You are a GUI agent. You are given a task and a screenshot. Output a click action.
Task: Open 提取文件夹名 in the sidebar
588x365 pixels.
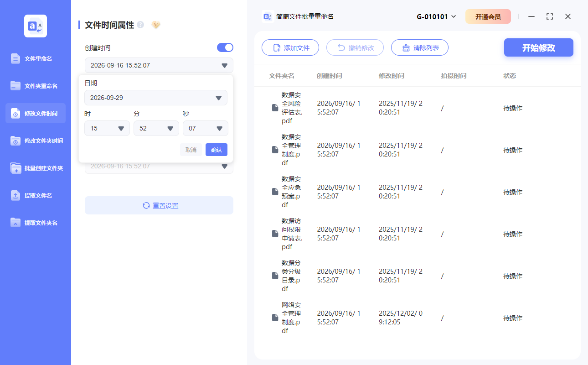click(x=36, y=223)
